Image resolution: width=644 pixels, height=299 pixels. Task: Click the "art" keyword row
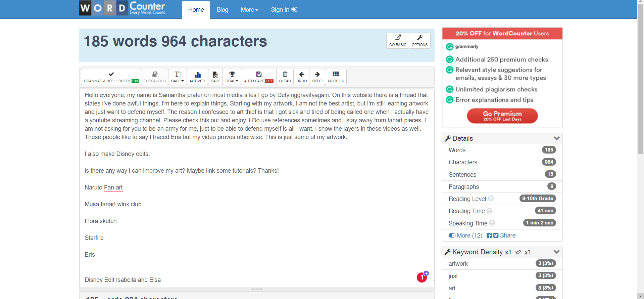pyautogui.click(x=502, y=288)
